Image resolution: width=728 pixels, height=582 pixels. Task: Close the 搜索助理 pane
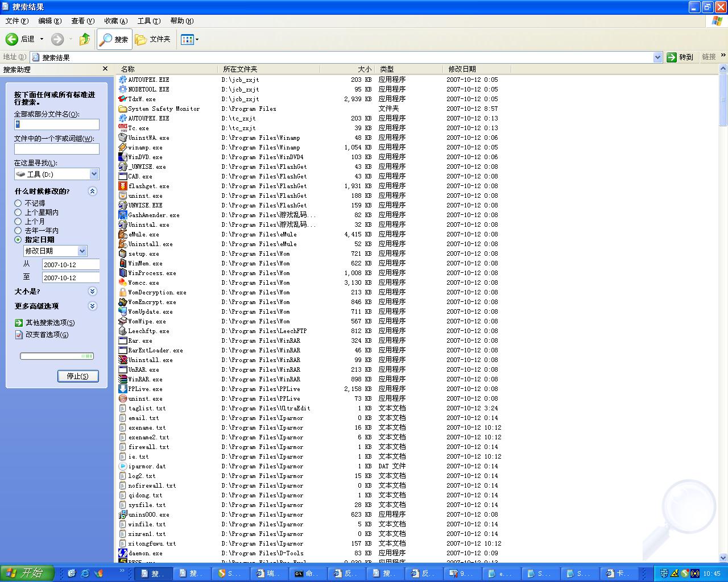(105, 69)
